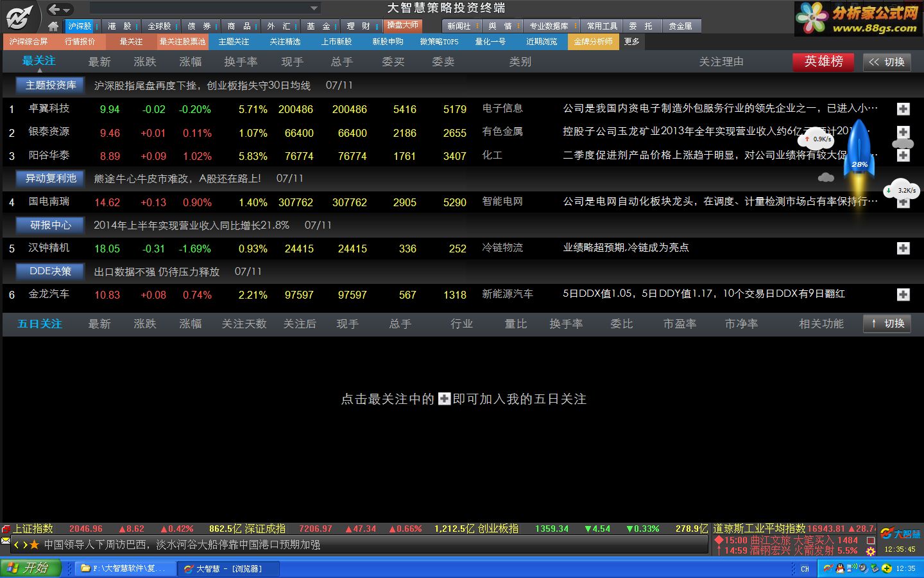This screenshot has width=924, height=578.
Task: Switch to 沪深综合屏 sub-tab
Action: 28,42
